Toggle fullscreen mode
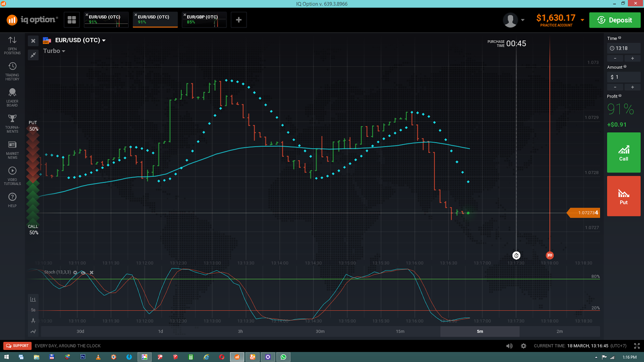 637,346
